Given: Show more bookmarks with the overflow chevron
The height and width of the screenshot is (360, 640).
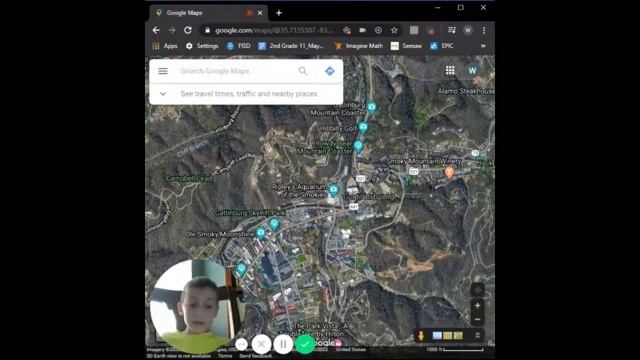Looking at the screenshot, I should 483,46.
